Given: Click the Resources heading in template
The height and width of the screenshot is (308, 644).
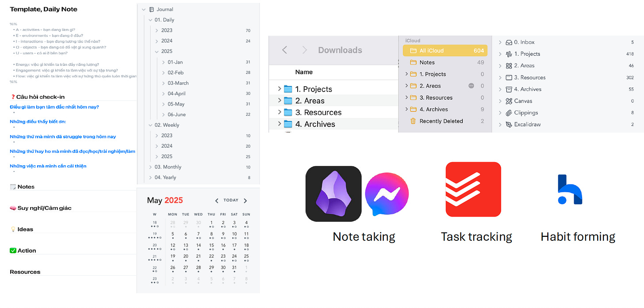Looking at the screenshot, I should [25, 272].
